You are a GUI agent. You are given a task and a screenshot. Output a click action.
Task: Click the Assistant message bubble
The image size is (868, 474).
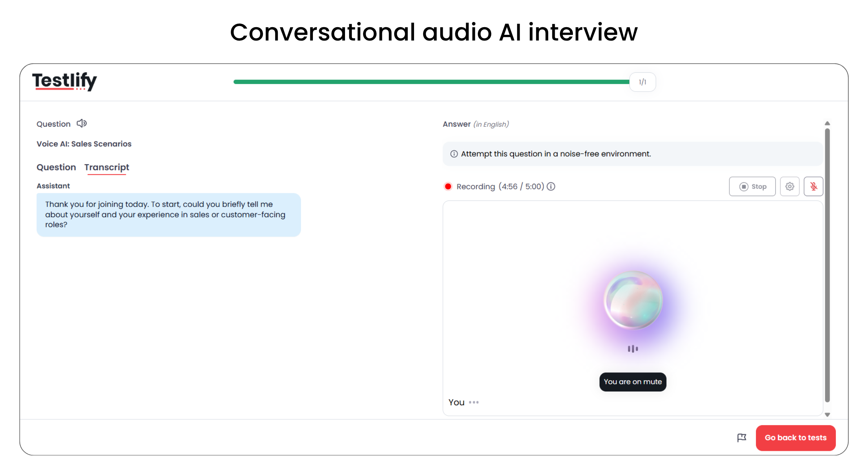pos(169,215)
